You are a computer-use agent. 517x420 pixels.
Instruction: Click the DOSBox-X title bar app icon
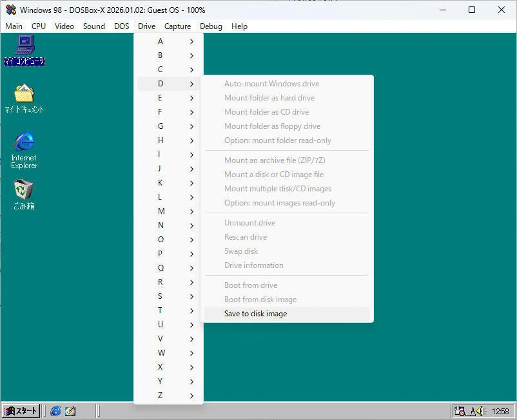click(x=11, y=10)
